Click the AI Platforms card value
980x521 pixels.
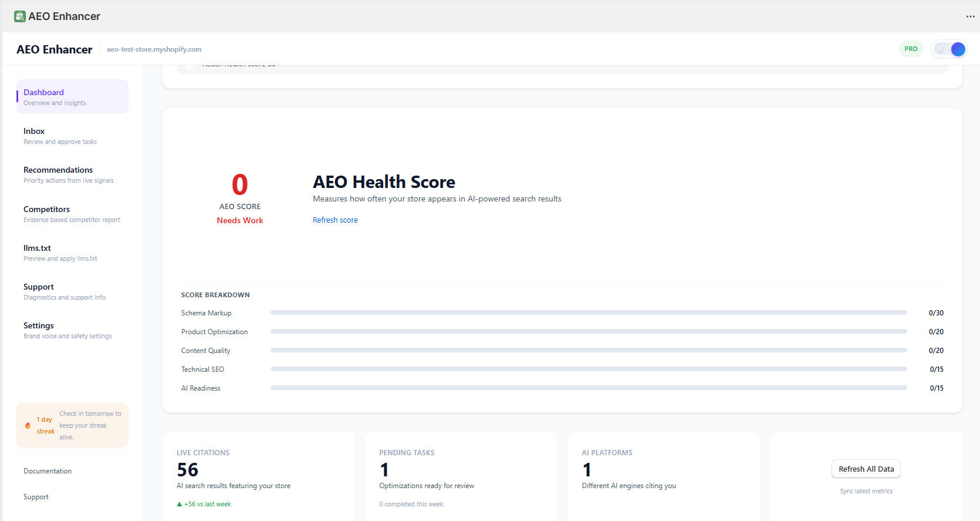(587, 470)
